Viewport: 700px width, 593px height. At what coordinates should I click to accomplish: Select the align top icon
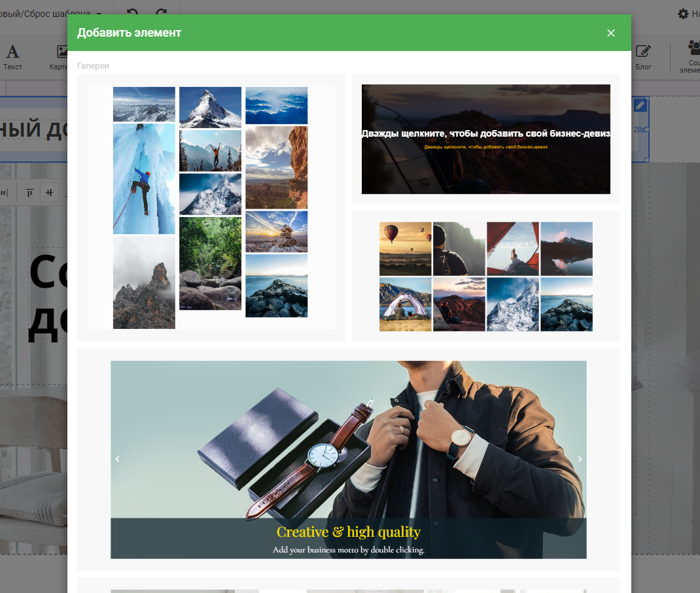click(29, 192)
